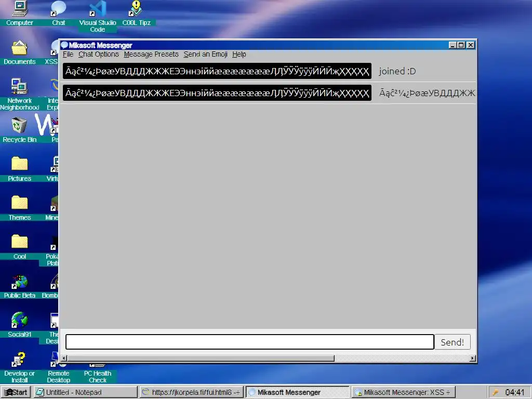This screenshot has height=399, width=532.
Task: Click the horizontal scrollbar thumb
Action: (201, 358)
